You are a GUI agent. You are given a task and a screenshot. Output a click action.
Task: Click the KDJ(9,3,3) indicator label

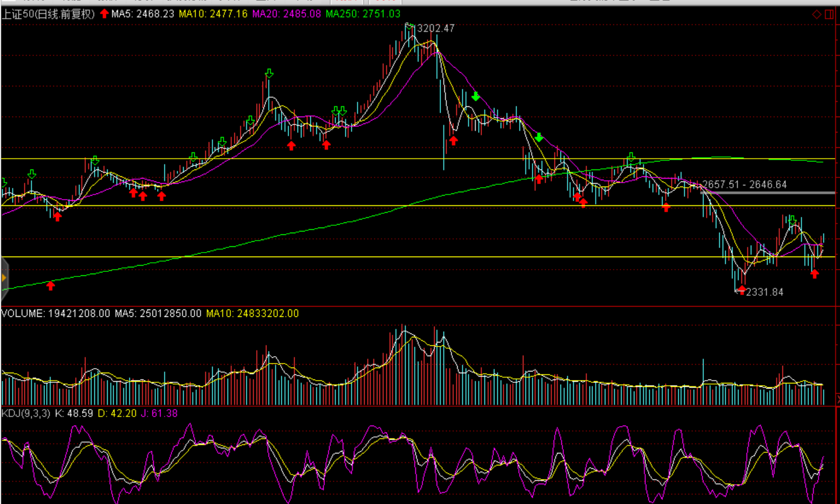pos(26,414)
